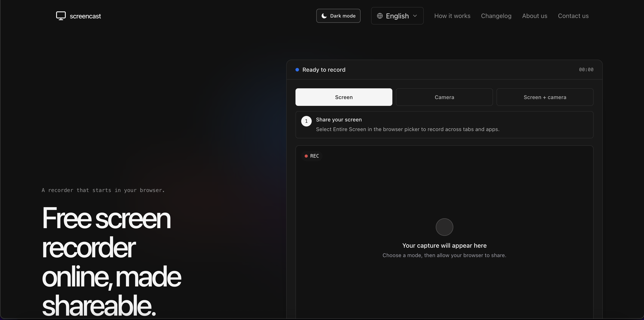Select the Screen recording mode tab

[344, 97]
